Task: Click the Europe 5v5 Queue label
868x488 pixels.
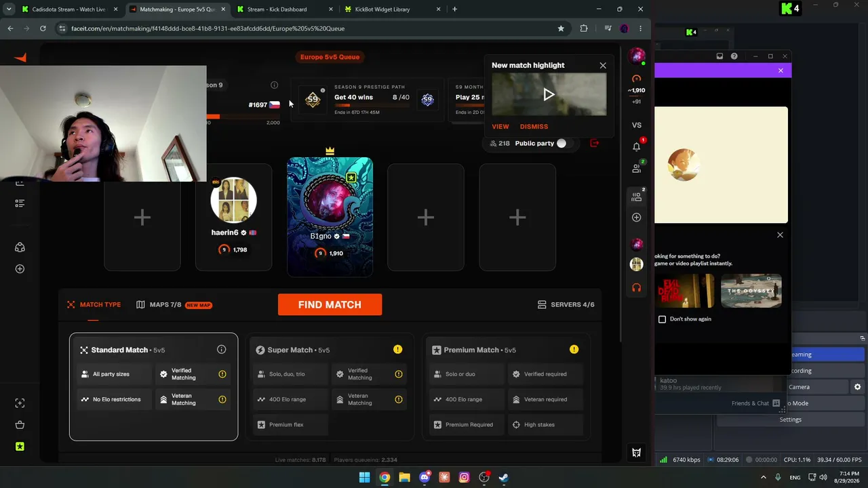Action: (x=330, y=57)
